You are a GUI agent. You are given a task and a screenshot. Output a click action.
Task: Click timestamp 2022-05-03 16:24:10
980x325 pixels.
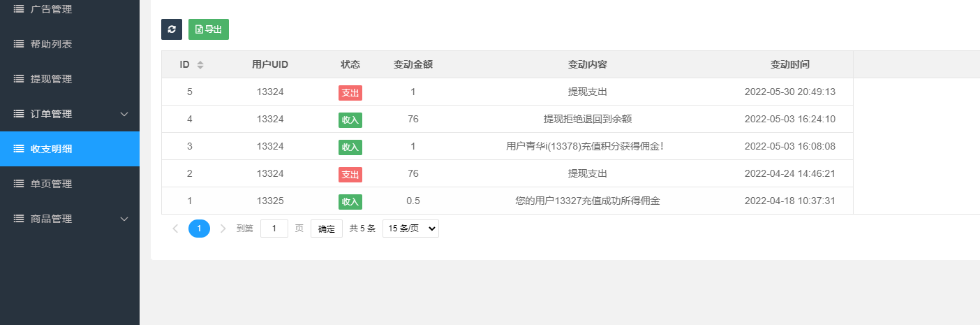pyautogui.click(x=790, y=119)
